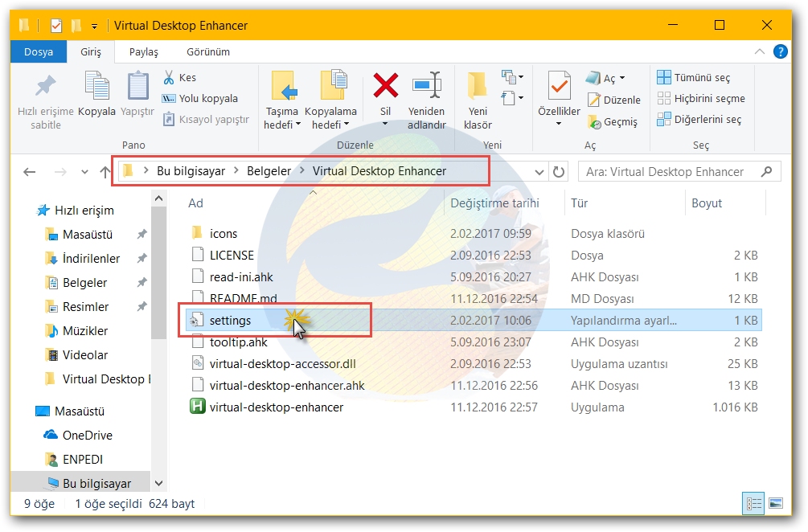This screenshot has width=808, height=532.
Task: Sort by Değiştirme tarihi column header
Action: point(494,203)
